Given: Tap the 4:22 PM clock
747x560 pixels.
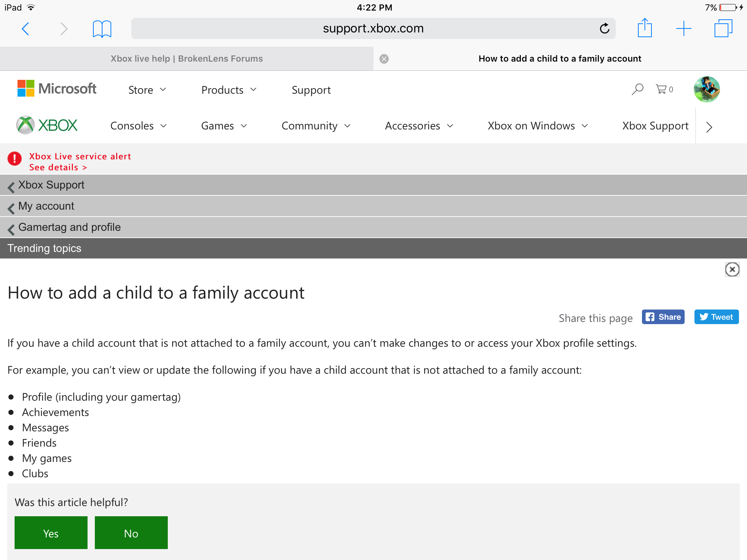Looking at the screenshot, I should (x=374, y=7).
